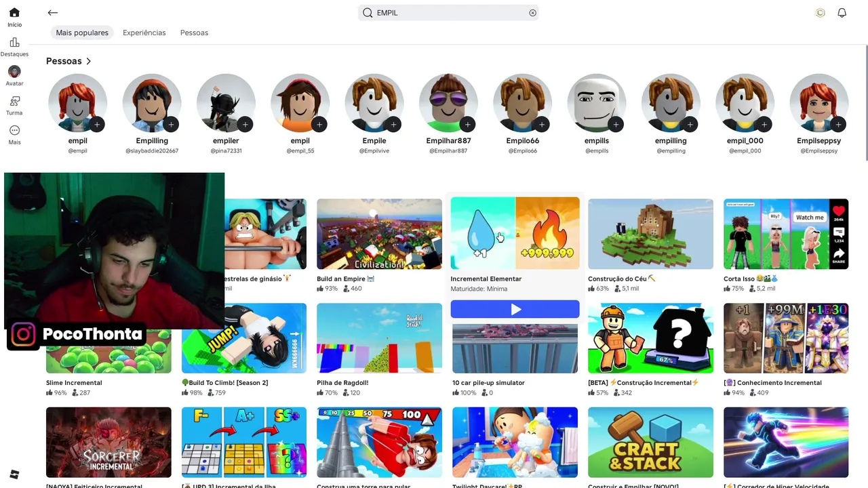
Task: Open the 10 car pile-up simulator thumbnail
Action: click(515, 348)
